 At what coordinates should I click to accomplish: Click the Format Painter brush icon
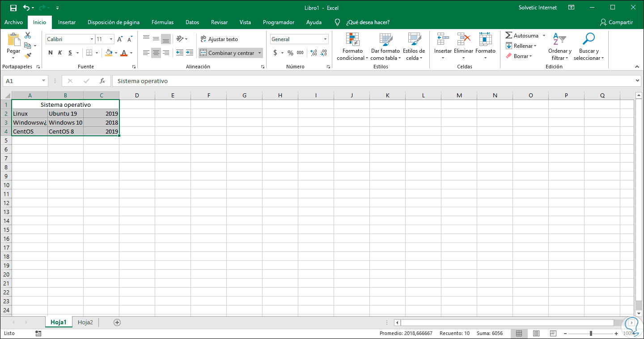pyautogui.click(x=28, y=56)
